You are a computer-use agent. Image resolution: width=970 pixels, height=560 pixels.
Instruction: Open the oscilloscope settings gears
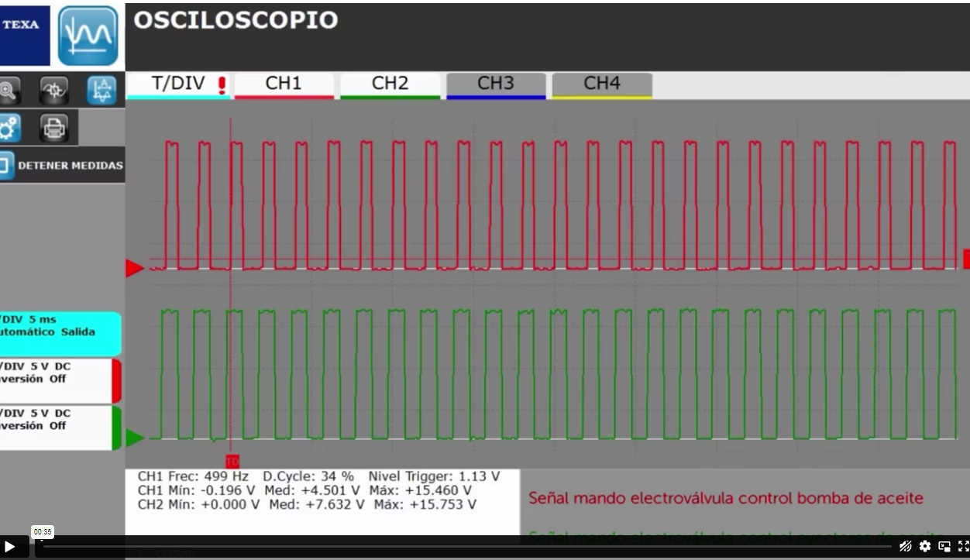tap(9, 128)
